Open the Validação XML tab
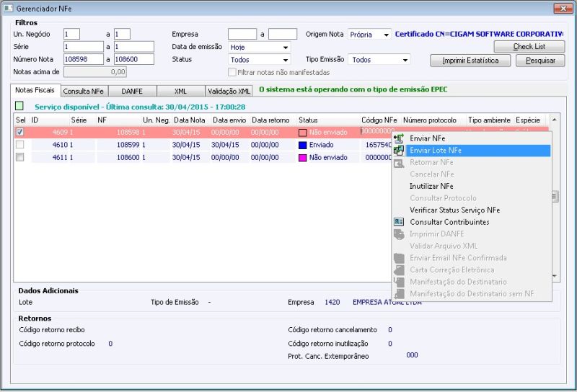 pos(229,92)
